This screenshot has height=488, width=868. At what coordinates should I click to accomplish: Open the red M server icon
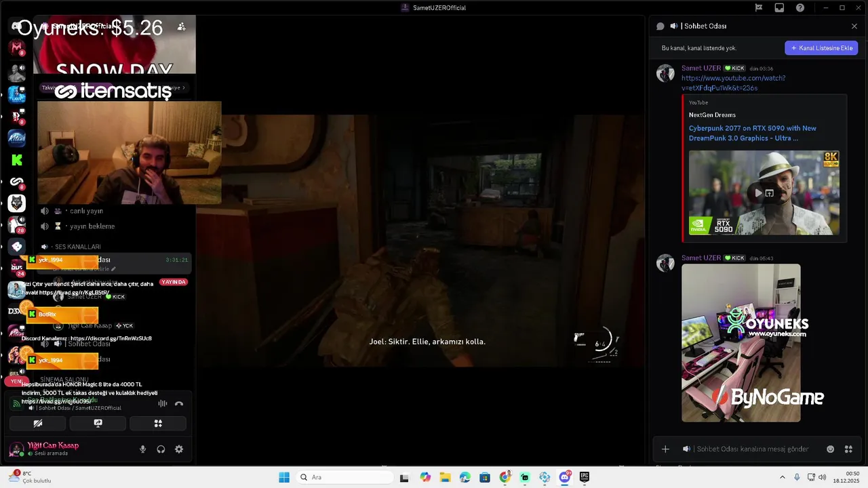pyautogui.click(x=17, y=47)
